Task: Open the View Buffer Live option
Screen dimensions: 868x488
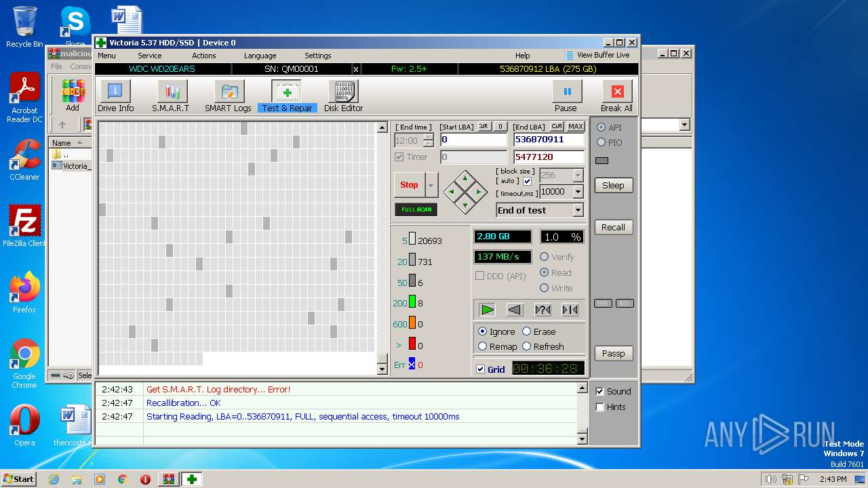Action: (597, 56)
